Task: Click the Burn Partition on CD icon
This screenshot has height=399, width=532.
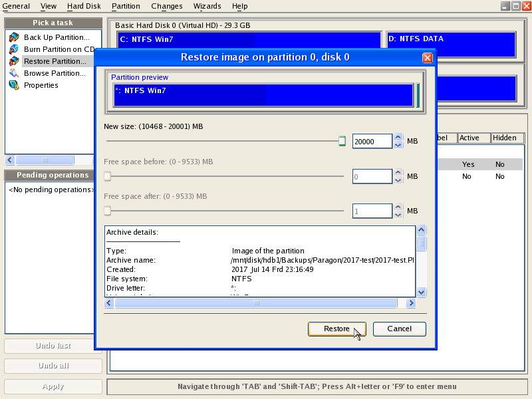Action: point(13,49)
